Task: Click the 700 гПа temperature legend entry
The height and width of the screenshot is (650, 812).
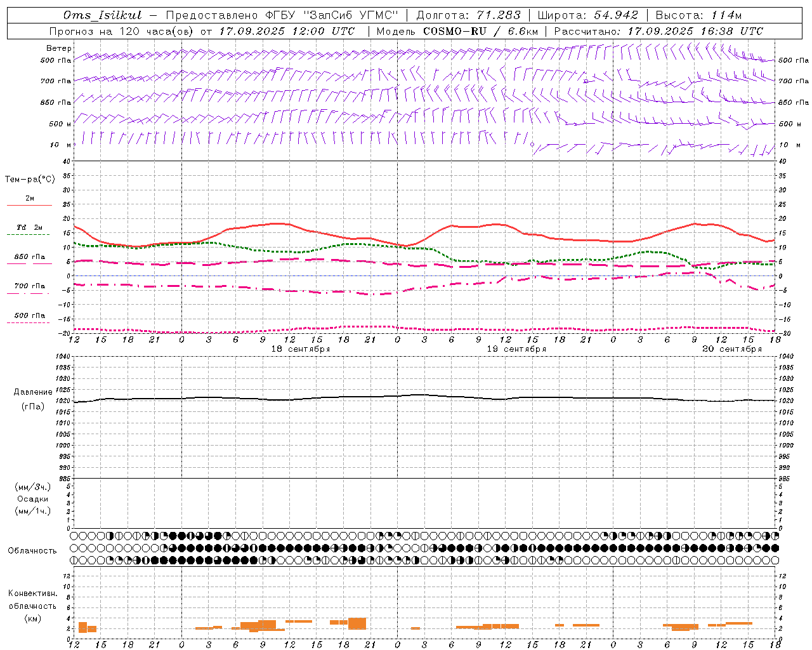Action: pyautogui.click(x=29, y=289)
